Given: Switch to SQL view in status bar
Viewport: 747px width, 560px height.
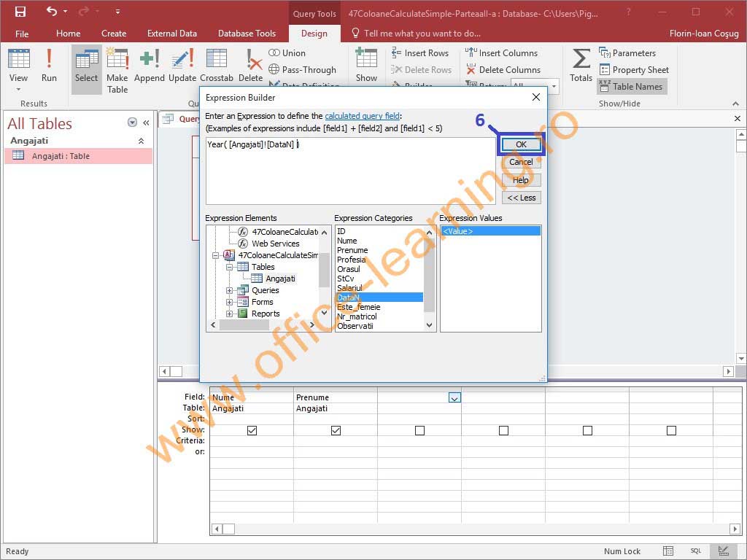Looking at the screenshot, I should click(695, 551).
